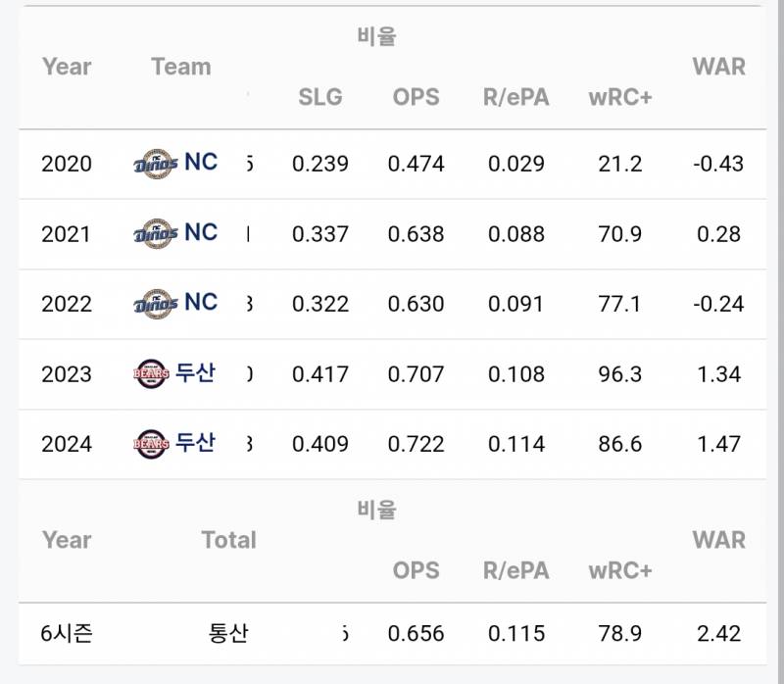Click the NC Dinos logo in 2020 row
The image size is (784, 684).
(156, 164)
